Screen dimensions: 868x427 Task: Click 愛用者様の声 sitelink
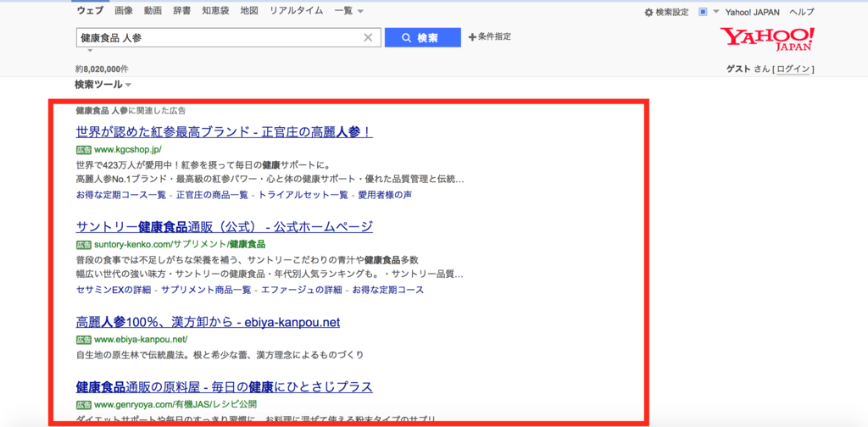pos(385,195)
